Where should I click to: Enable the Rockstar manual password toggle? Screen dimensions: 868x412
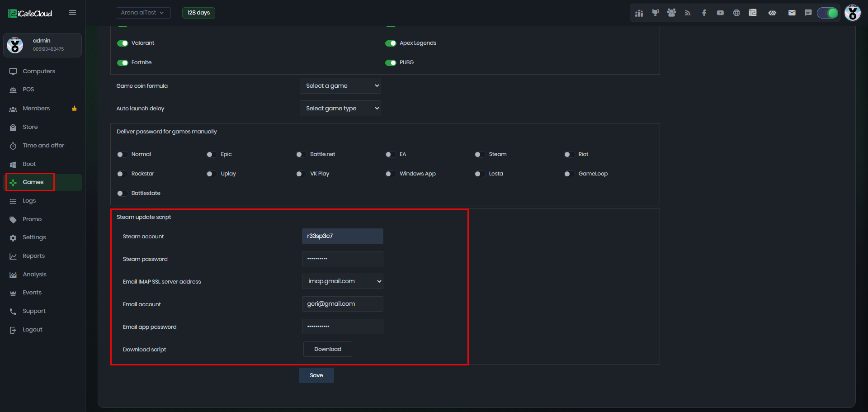123,174
